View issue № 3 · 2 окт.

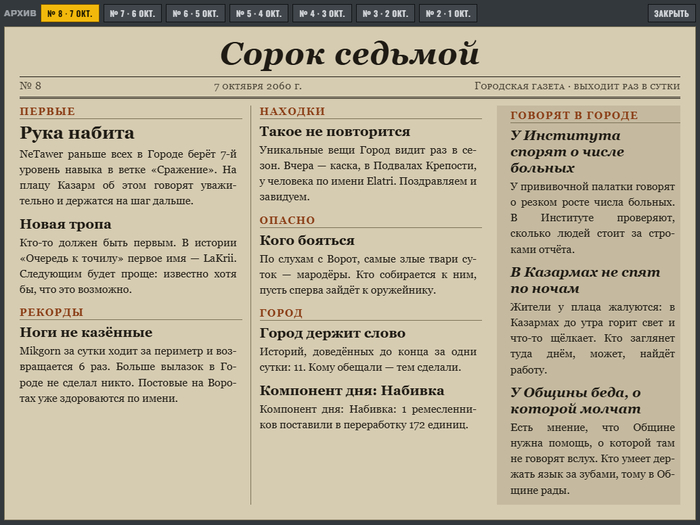(x=385, y=13)
